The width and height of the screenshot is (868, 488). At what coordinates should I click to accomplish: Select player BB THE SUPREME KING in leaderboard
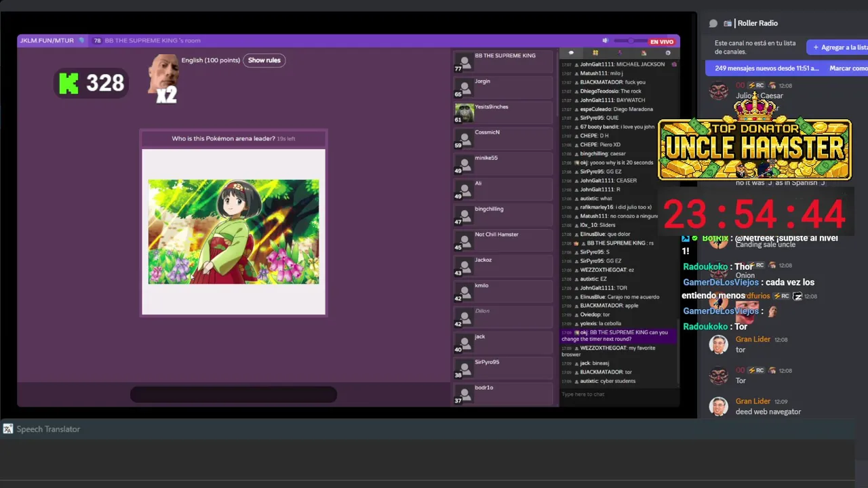[x=505, y=62]
